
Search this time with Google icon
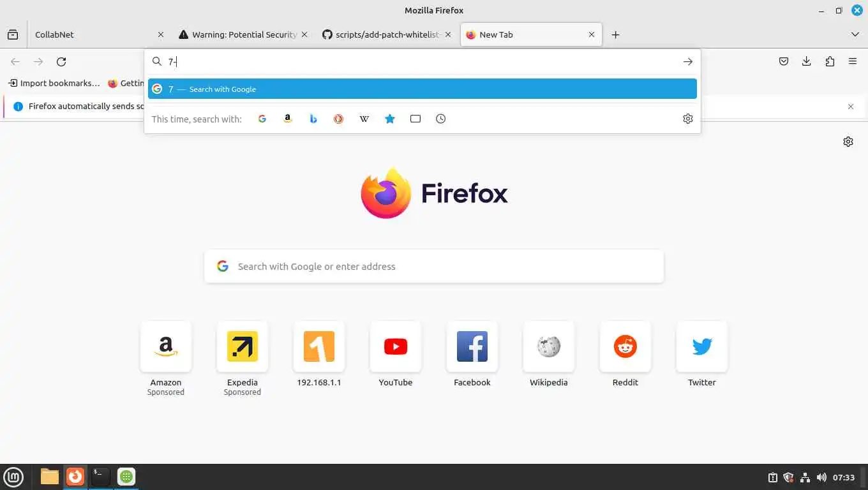click(x=262, y=119)
